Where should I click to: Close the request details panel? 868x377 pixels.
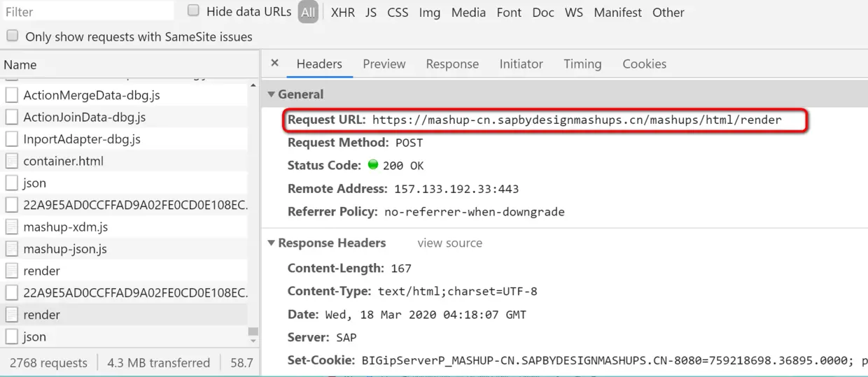[x=274, y=63]
